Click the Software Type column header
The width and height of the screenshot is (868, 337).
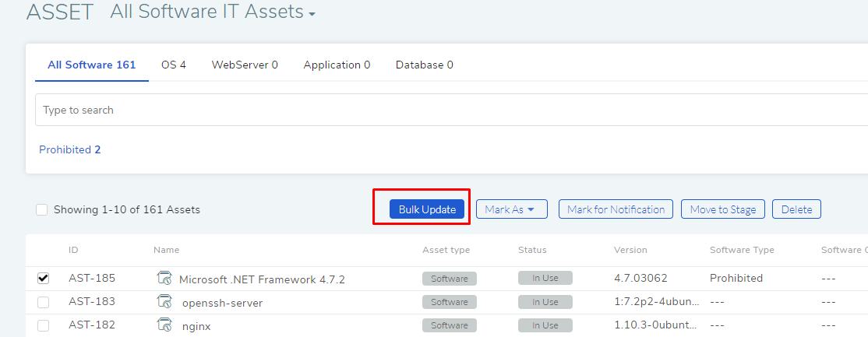tap(742, 250)
